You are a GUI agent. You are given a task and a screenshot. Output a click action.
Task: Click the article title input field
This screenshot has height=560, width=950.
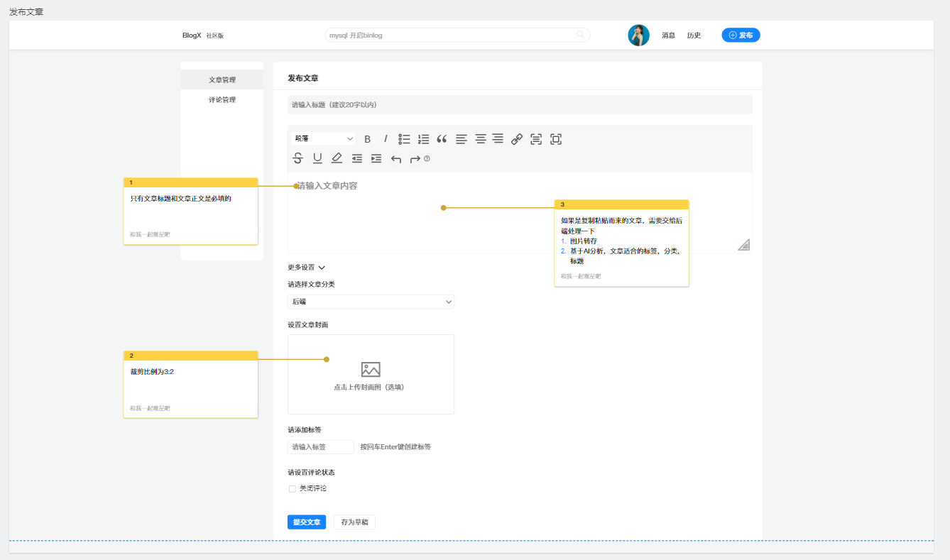[x=520, y=105]
